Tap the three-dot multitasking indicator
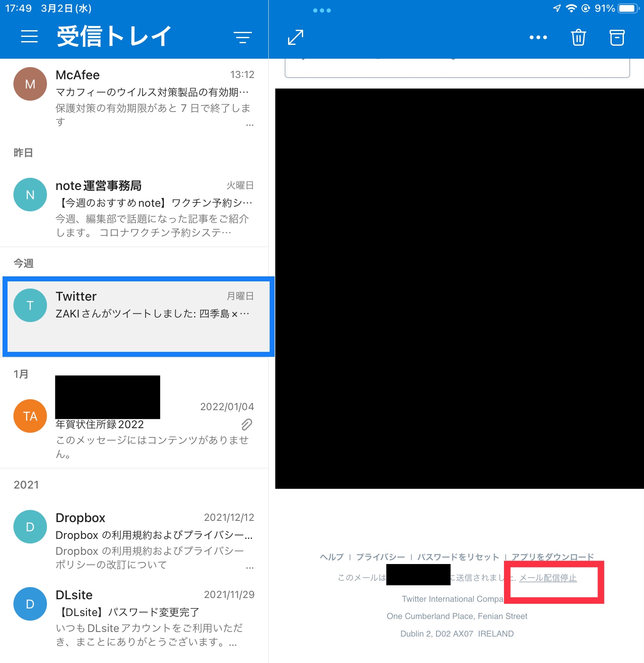This screenshot has width=644, height=663. tap(322, 10)
